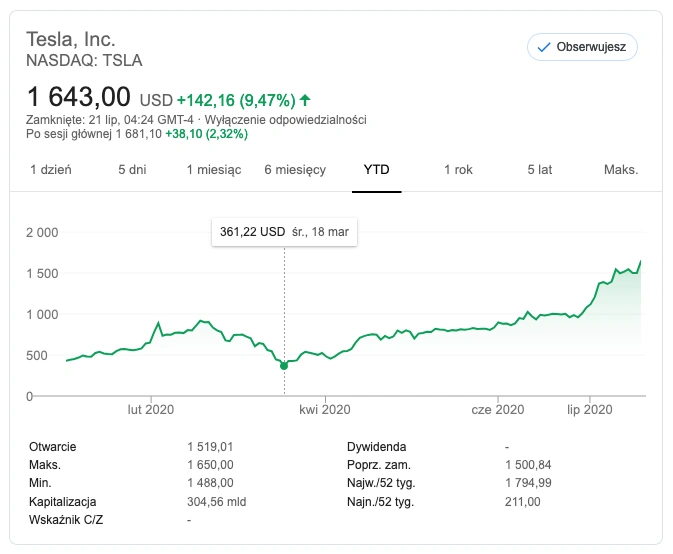Viewport: 673px width, 554px height.
Task: Click the Dywidenda label
Action: coord(376,447)
